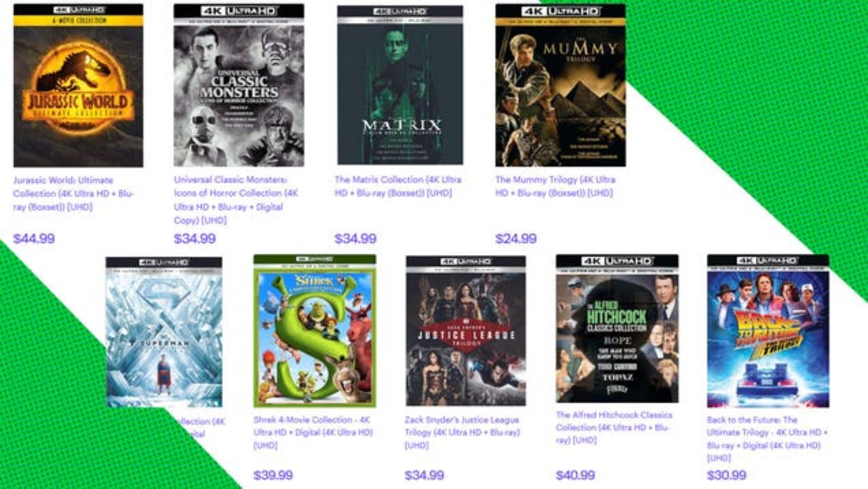Open the Universal Classic Monsters: Icons of Horror link
This screenshot has height=489, width=868.
[236, 200]
